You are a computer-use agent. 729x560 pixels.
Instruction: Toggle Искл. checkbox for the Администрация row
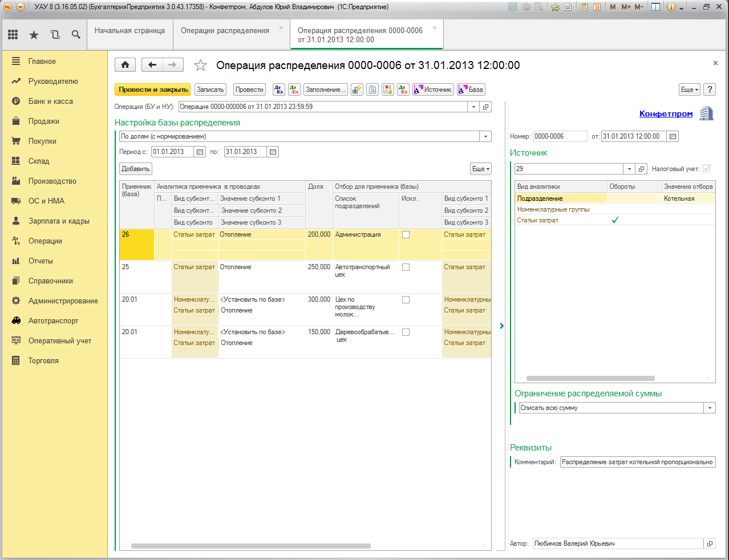(x=406, y=234)
